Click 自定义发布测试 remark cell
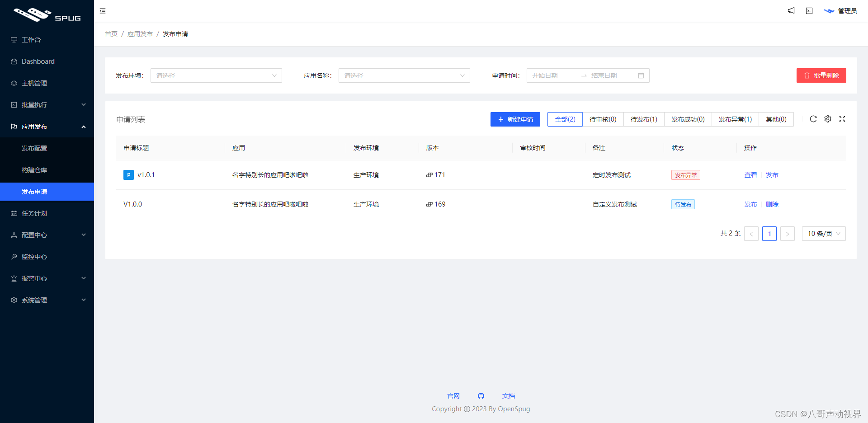Screen dimensions: 868x423 pos(615,204)
